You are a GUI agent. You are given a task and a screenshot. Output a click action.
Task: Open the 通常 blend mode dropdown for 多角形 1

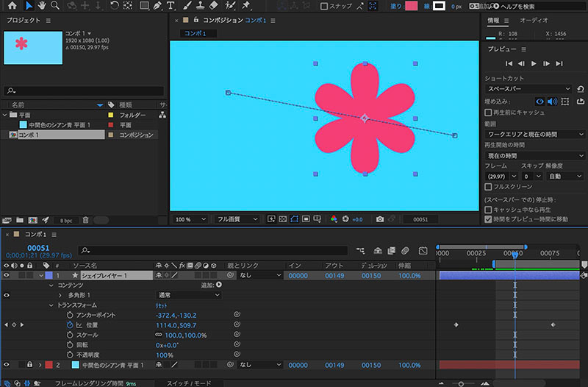[188, 296]
